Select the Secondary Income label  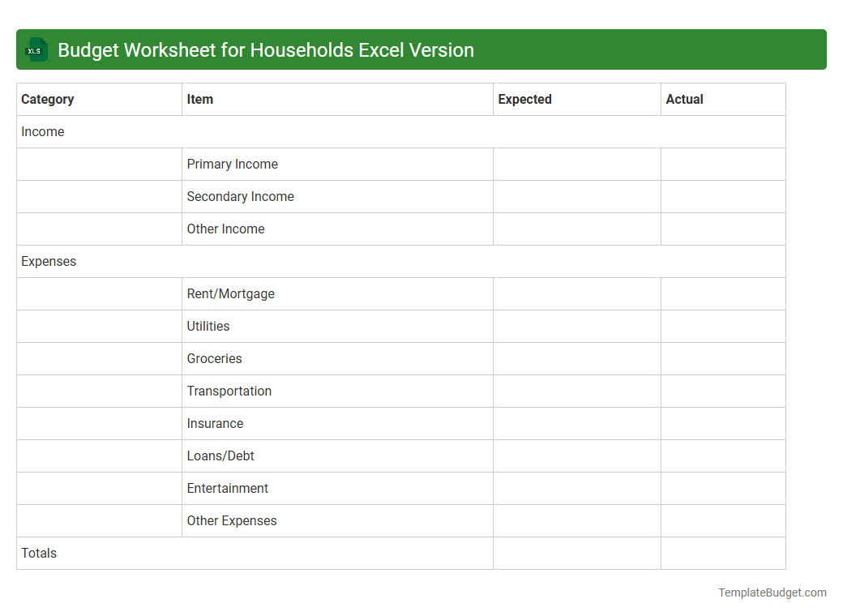[x=240, y=196]
